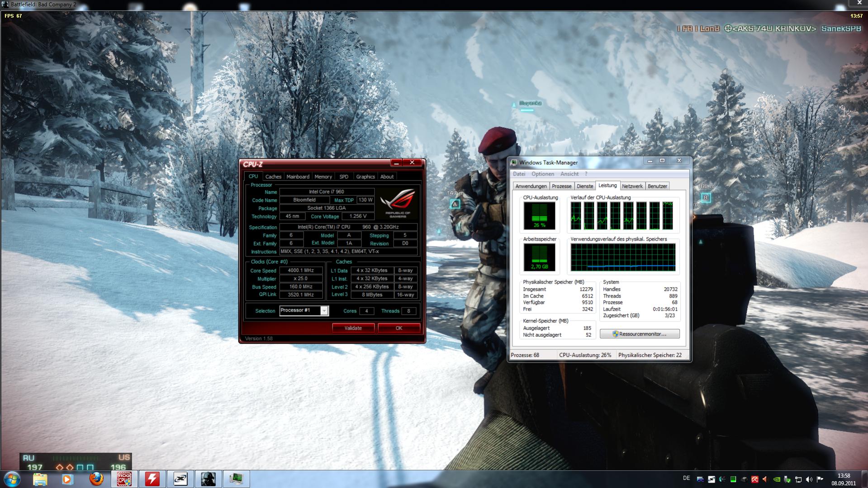Image resolution: width=868 pixels, height=488 pixels.
Task: Switch to the Mainboard tab in CPU-Z
Action: (x=298, y=177)
